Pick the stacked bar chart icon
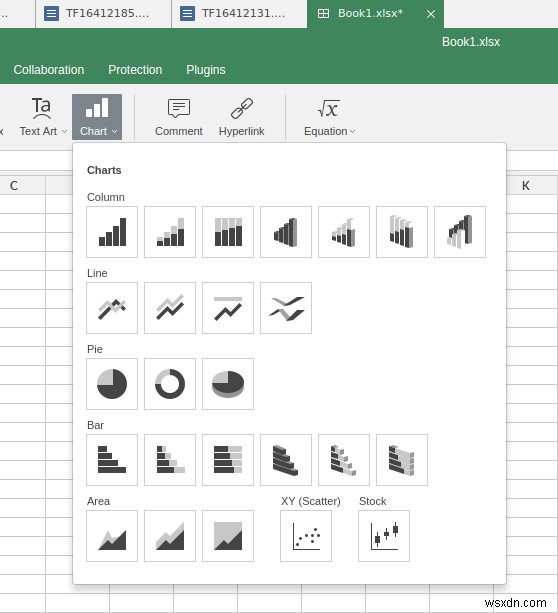 tap(170, 460)
